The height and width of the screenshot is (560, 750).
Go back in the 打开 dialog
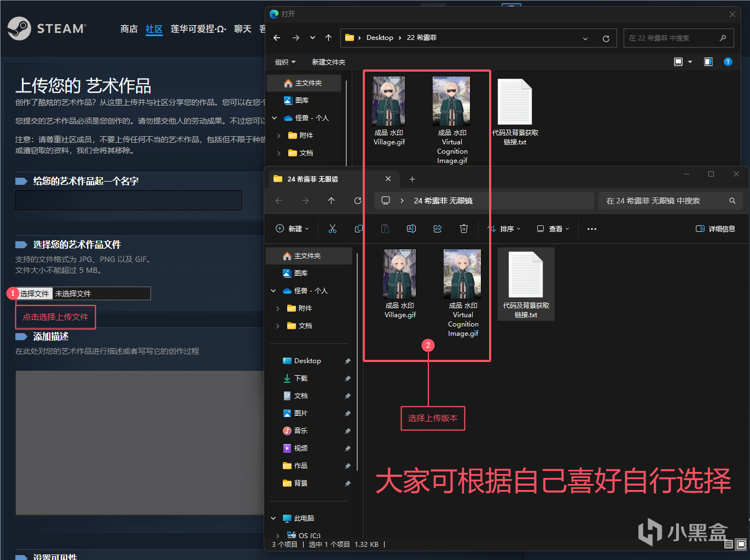pos(277,38)
